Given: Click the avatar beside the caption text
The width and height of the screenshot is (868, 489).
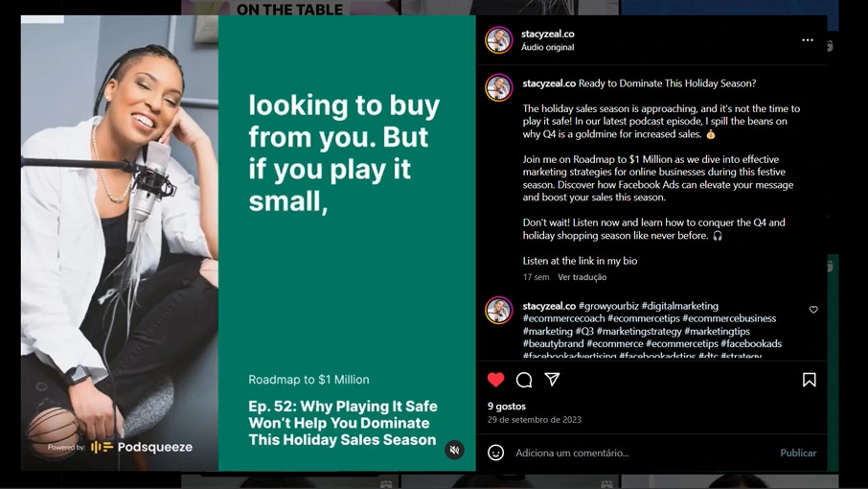Looking at the screenshot, I should coord(499,87).
